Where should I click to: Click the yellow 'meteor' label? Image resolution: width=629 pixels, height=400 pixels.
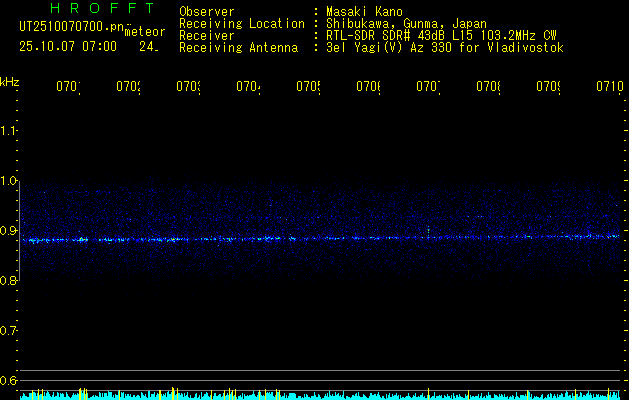coord(144,32)
